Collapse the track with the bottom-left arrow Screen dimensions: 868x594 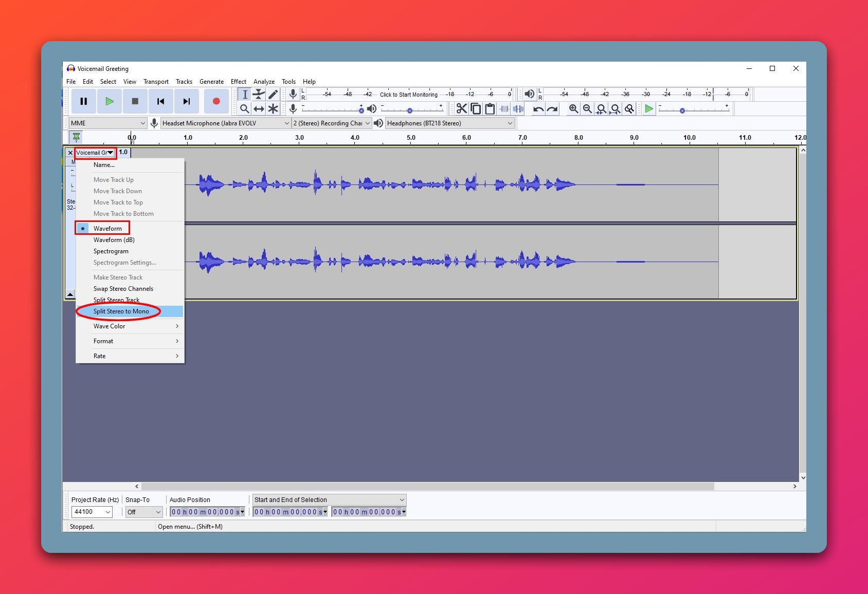[70, 294]
